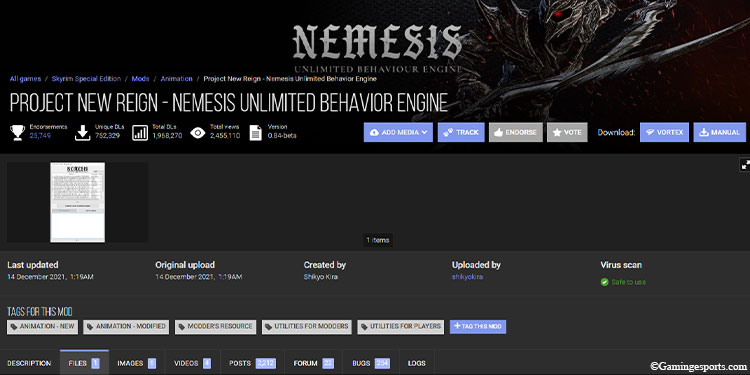750x375 pixels.
Task: Select the Modder's Resource tag
Action: [215, 327]
